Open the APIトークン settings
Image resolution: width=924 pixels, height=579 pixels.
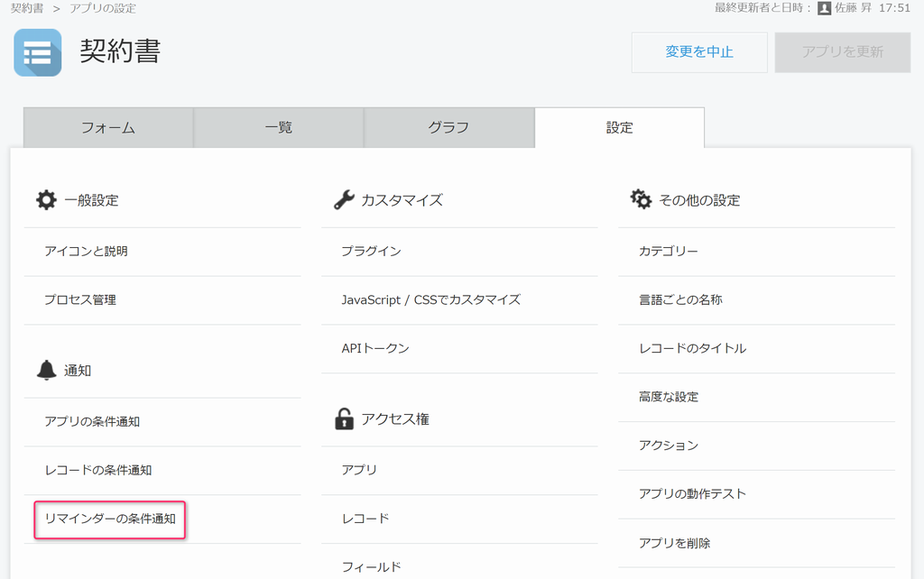375,348
